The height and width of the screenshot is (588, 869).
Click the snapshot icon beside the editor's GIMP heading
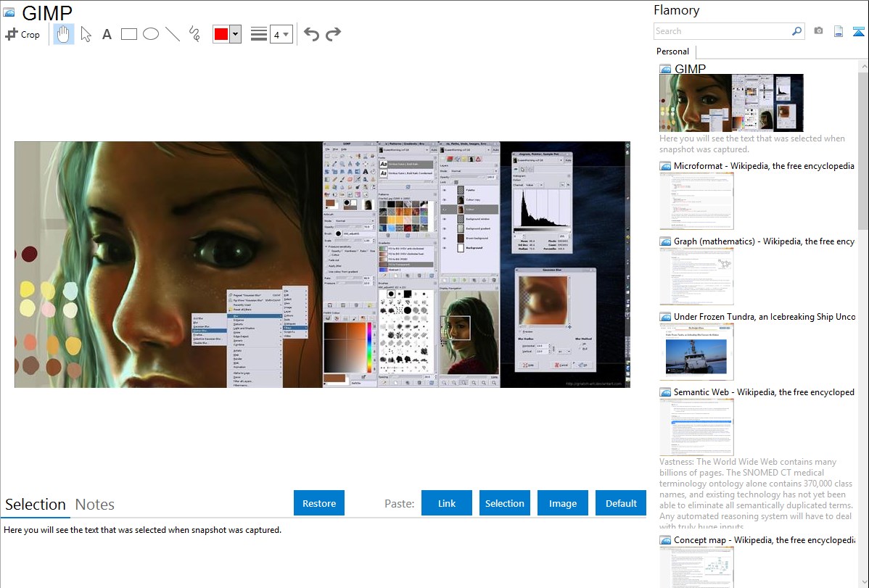[x=9, y=12]
